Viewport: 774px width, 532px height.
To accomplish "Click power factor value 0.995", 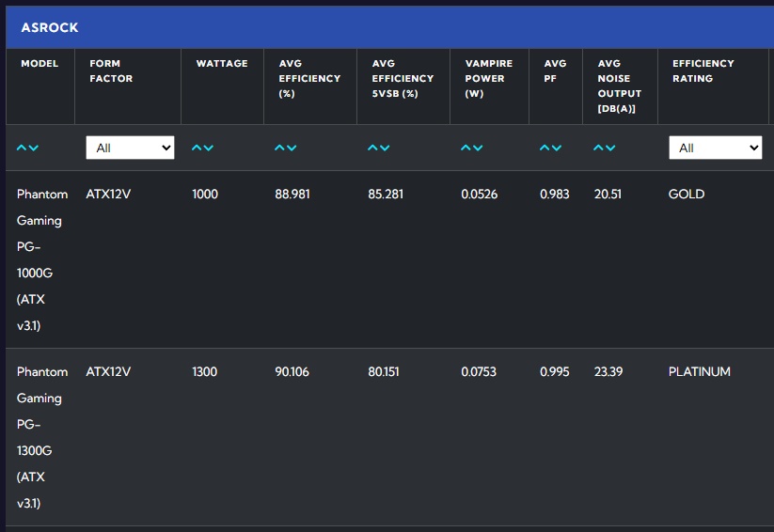I will click(554, 371).
